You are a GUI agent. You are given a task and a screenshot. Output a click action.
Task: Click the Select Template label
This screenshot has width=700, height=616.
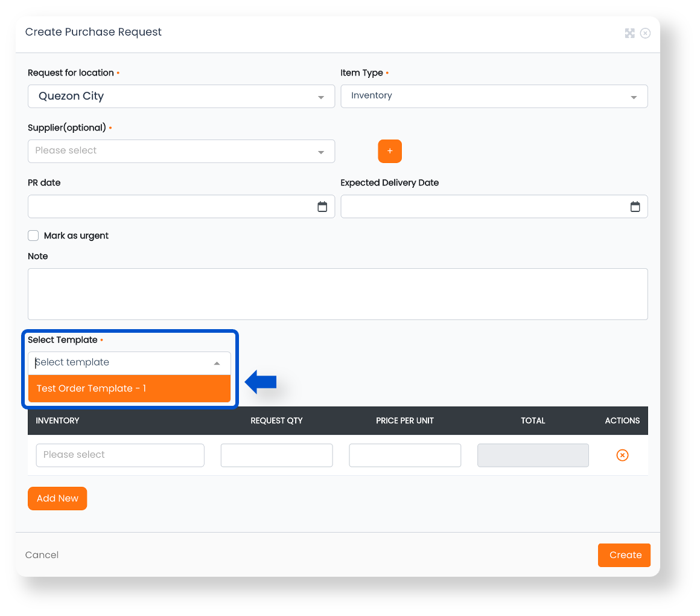coord(63,339)
